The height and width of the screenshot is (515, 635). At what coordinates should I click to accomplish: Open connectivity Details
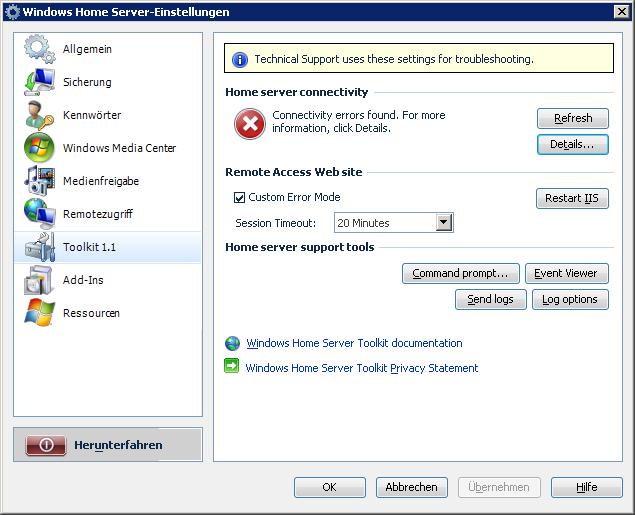coord(573,145)
